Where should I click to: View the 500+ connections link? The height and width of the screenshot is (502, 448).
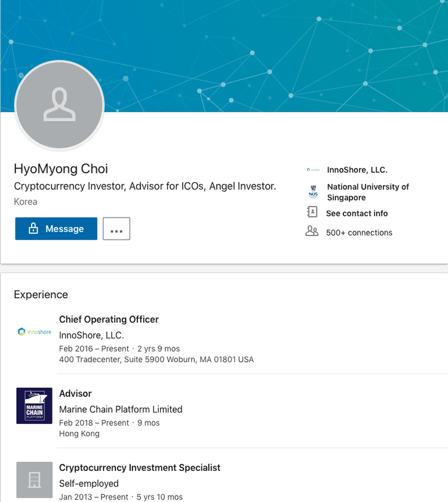point(359,232)
